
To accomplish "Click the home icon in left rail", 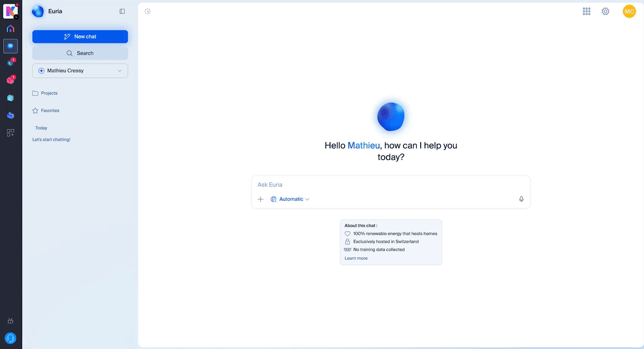I will click(x=10, y=28).
